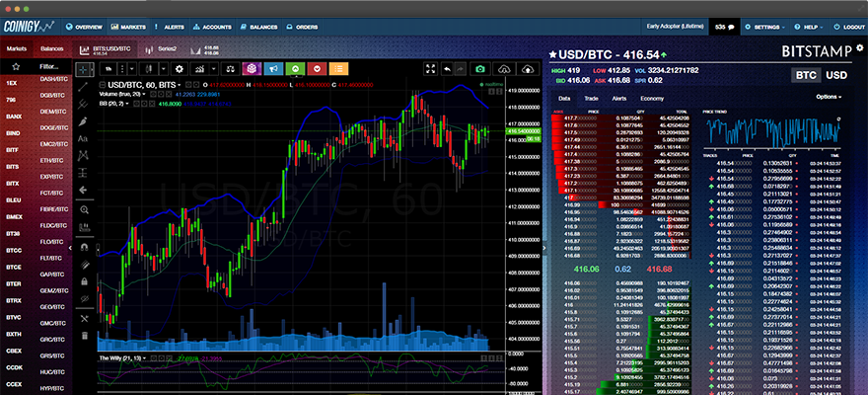
Task: Open the candle chart style dropdown arrow
Action: tap(165, 69)
